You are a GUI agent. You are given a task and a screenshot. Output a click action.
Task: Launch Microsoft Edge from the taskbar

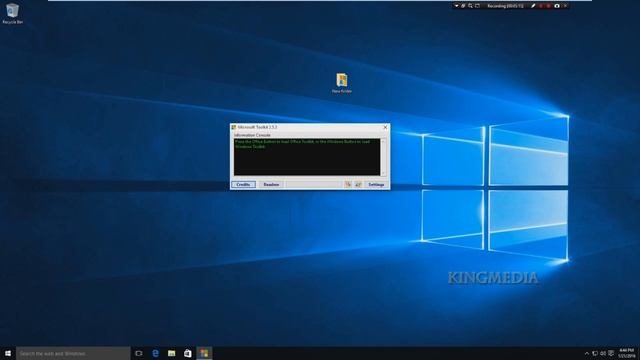coord(155,353)
